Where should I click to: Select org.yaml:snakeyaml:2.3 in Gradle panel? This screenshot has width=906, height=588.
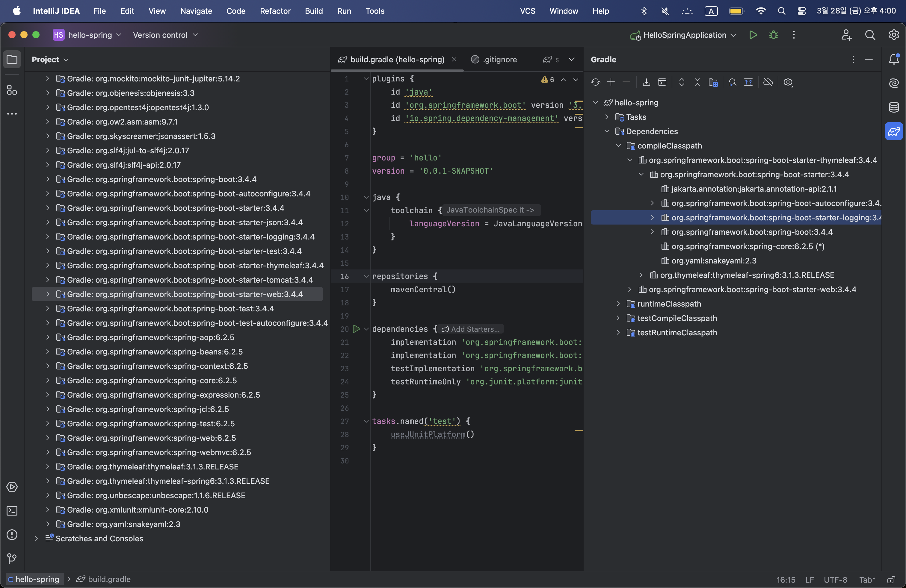(714, 261)
